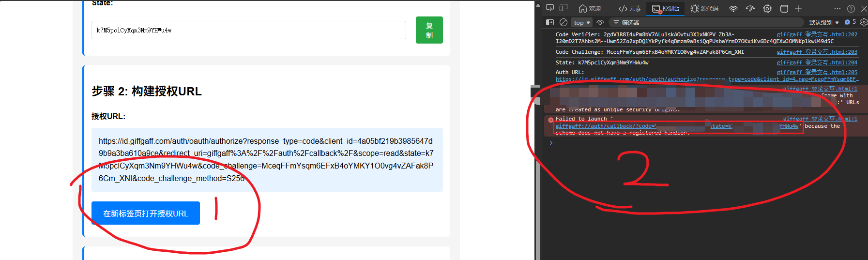The height and width of the screenshot is (260, 868).
Task: Click the 步骤 2: 构建授权URL heading
Action: click(147, 91)
